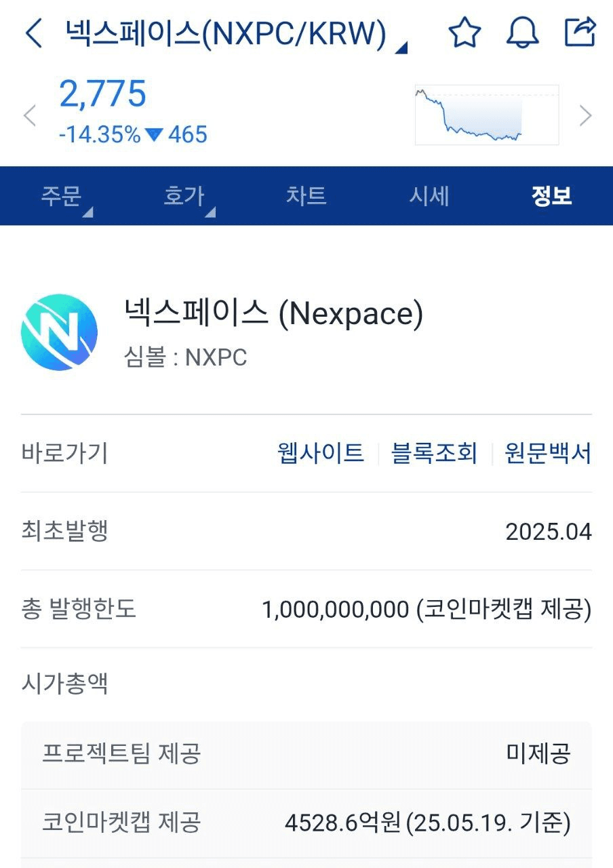
Task: Tap the back arrow icon
Action: 33,33
